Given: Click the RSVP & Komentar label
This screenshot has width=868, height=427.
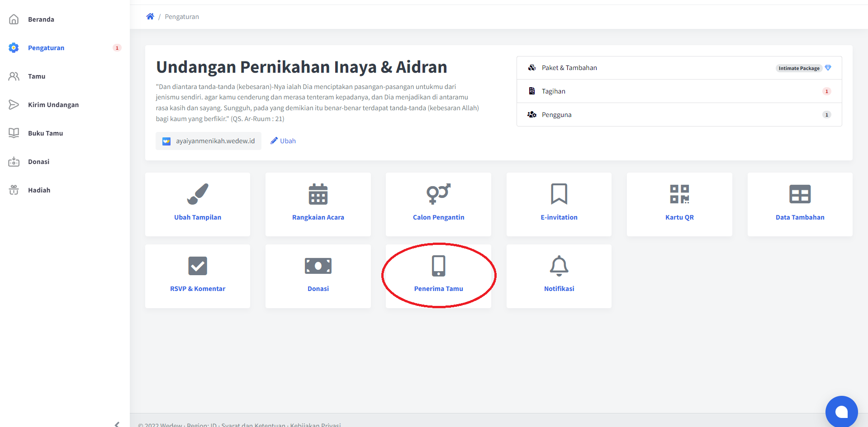Looking at the screenshot, I should point(198,288).
